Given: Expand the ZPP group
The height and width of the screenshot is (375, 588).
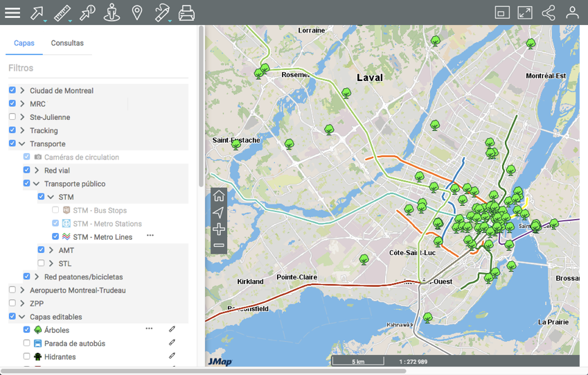Looking at the screenshot, I should click(x=22, y=304).
